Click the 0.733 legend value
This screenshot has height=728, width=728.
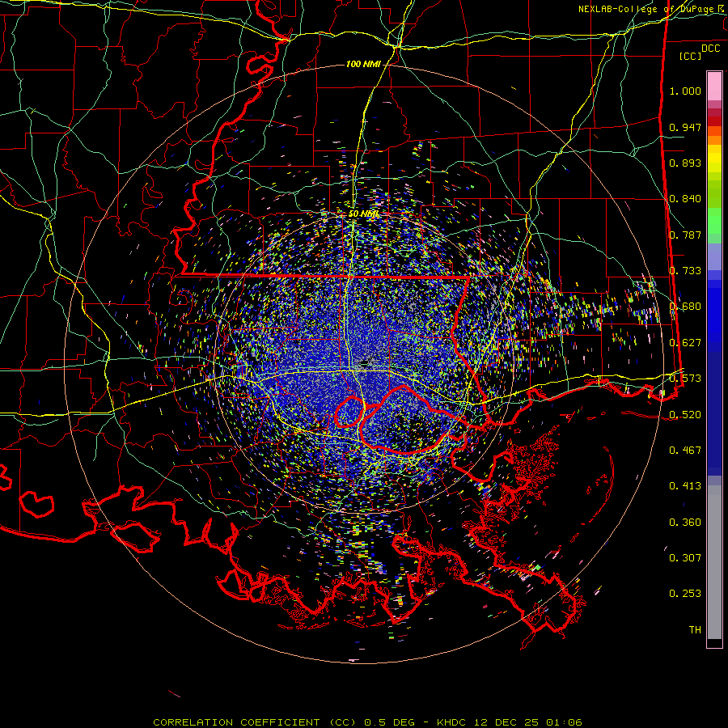(685, 271)
